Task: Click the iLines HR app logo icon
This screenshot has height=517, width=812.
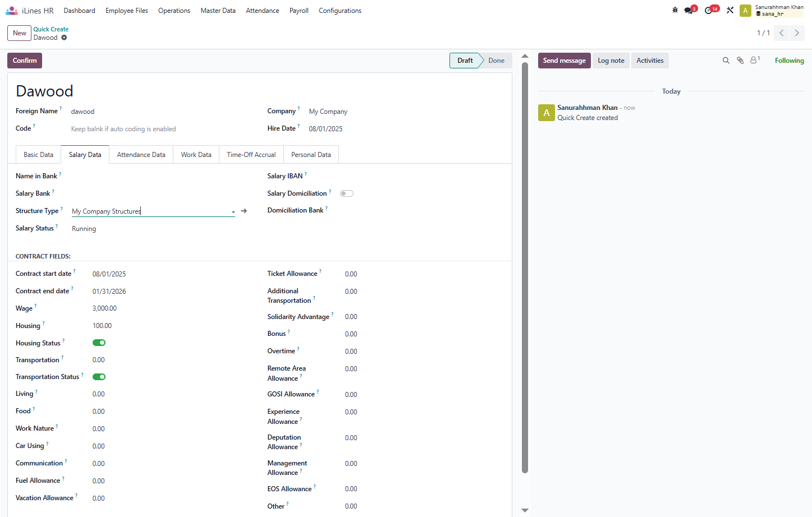Action: pos(12,11)
